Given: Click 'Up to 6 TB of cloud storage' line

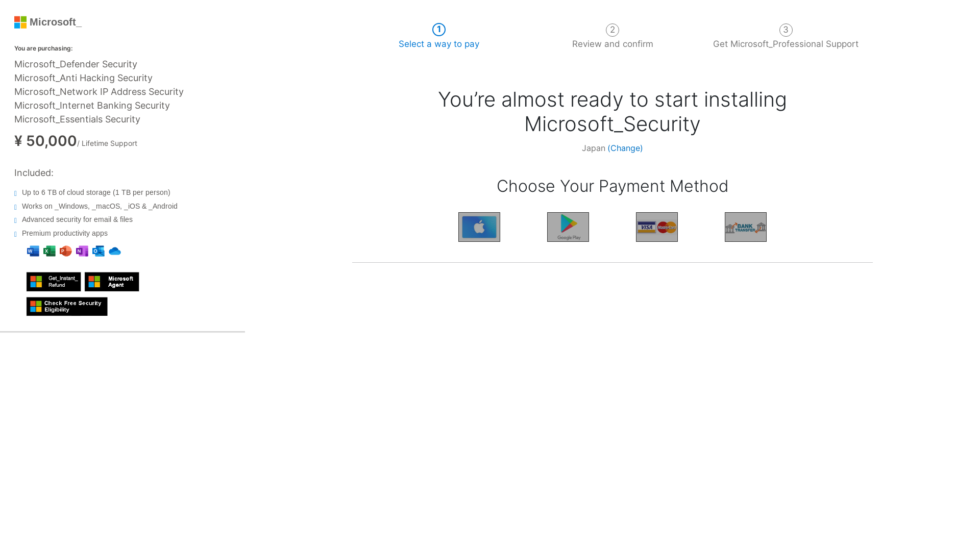Looking at the screenshot, I should (96, 192).
